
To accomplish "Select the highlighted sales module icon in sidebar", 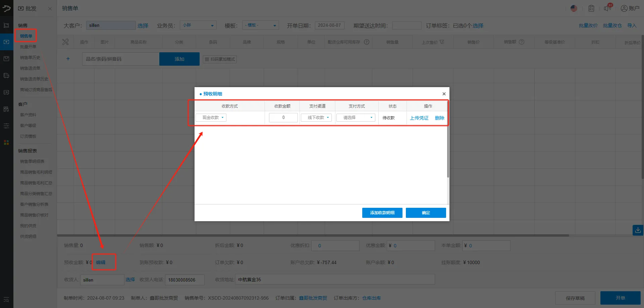I will [6, 42].
